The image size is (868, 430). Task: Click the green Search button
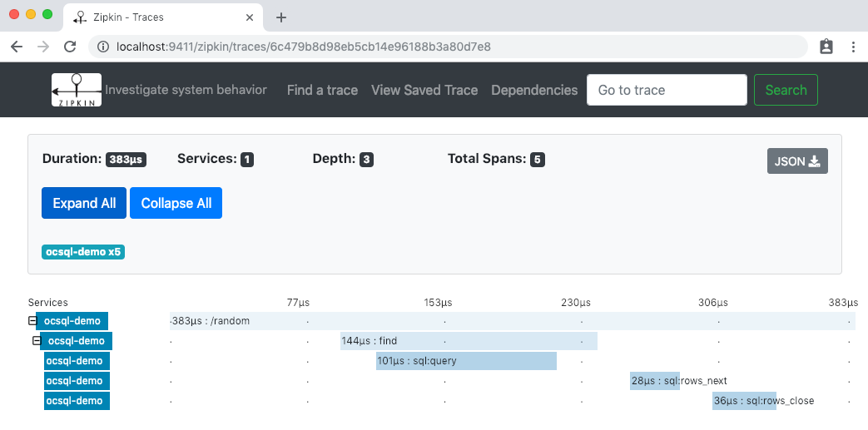tap(786, 90)
